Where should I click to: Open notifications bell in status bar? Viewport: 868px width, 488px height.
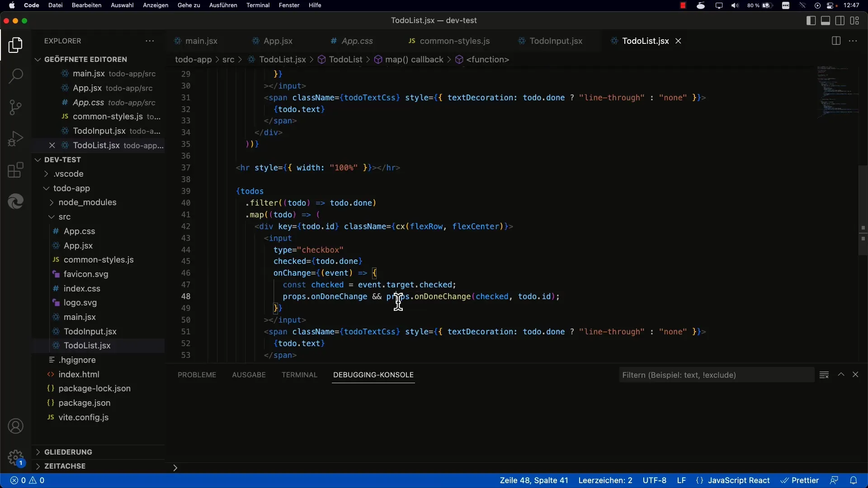(x=854, y=480)
